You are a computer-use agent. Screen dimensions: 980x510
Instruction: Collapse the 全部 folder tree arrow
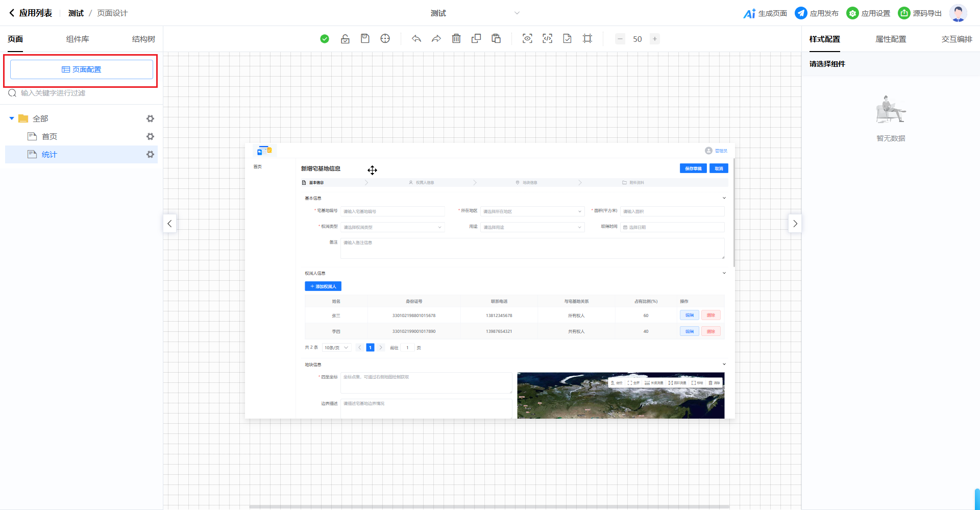(x=12, y=118)
